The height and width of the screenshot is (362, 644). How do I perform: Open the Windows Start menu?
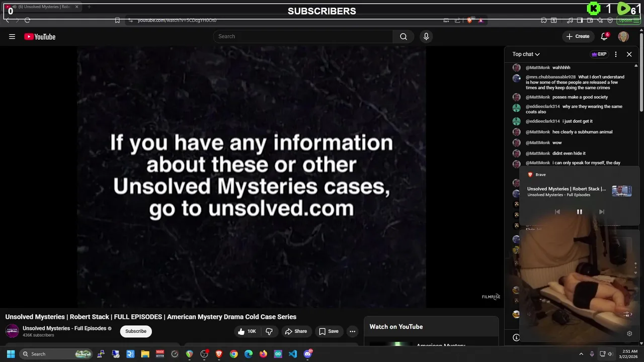click(x=11, y=354)
